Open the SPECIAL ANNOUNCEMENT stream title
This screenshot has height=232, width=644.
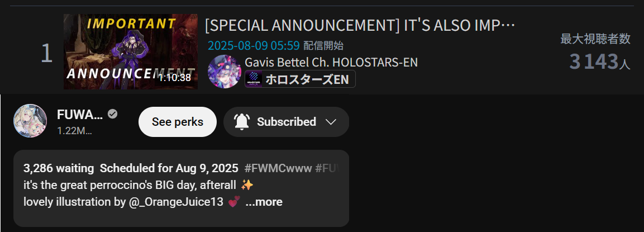tap(360, 26)
